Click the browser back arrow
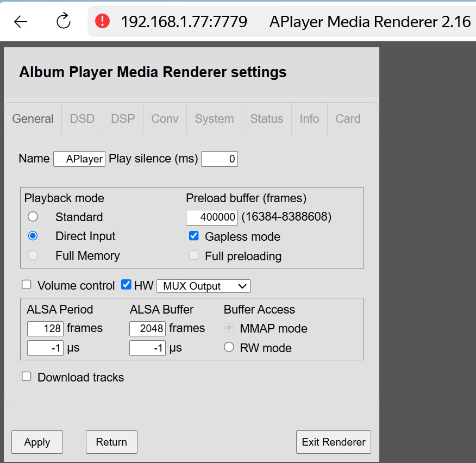Image resolution: width=476 pixels, height=463 pixels. point(21,22)
